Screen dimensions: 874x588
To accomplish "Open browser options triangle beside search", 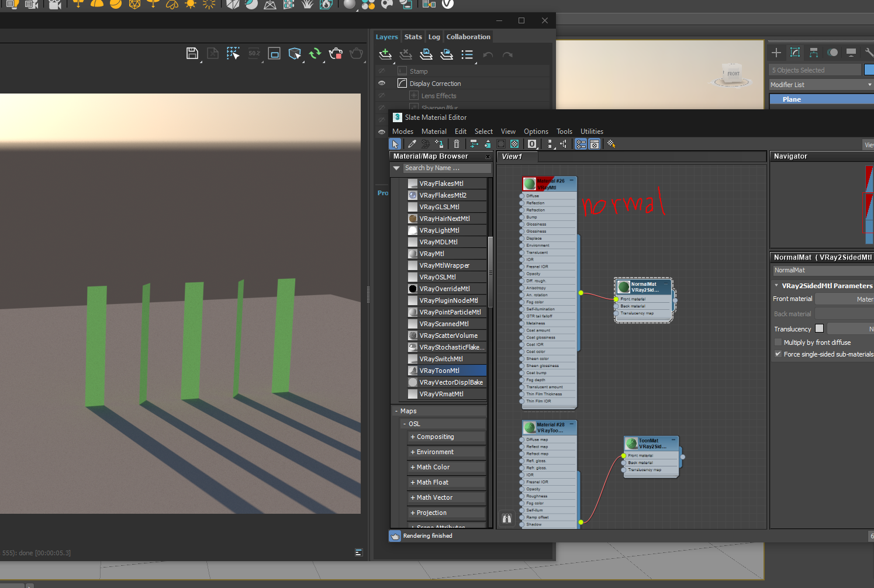I will 396,168.
